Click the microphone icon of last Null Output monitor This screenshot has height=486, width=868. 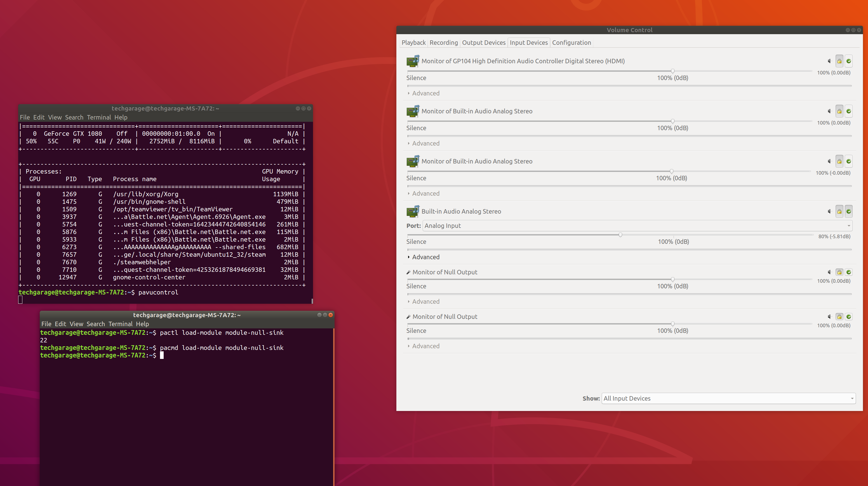408,317
